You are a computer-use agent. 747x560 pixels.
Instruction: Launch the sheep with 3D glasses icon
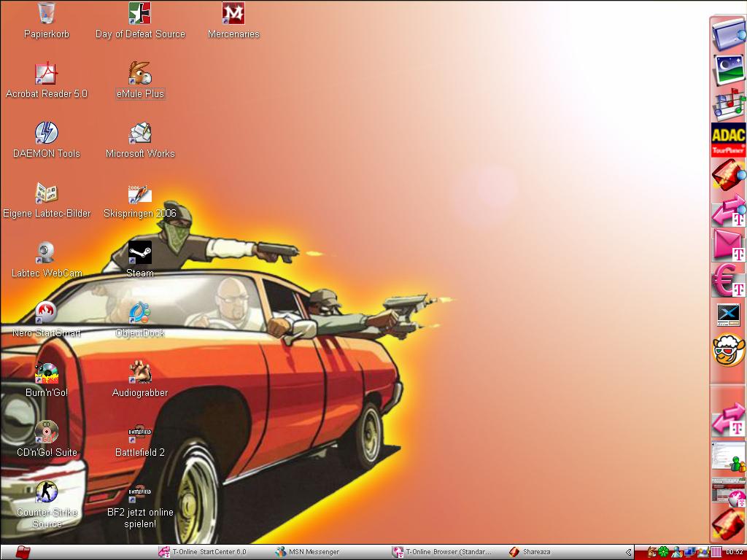729,351
